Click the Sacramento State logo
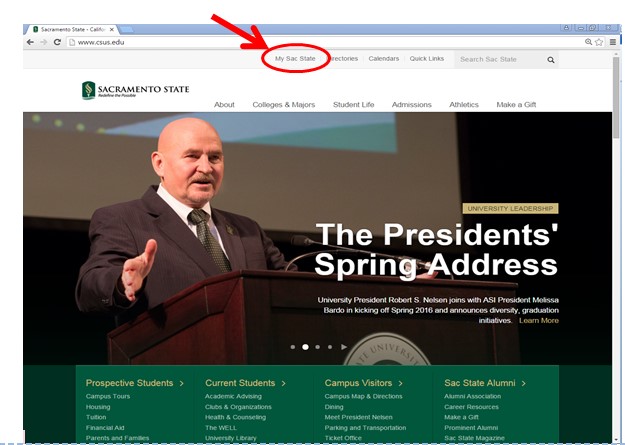The image size is (625, 445). [x=135, y=91]
